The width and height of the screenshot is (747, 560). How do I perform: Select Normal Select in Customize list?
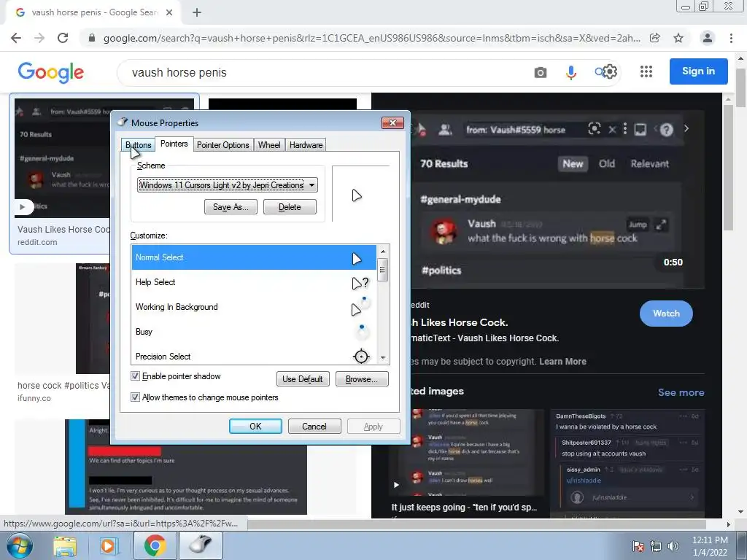pyautogui.click(x=254, y=257)
